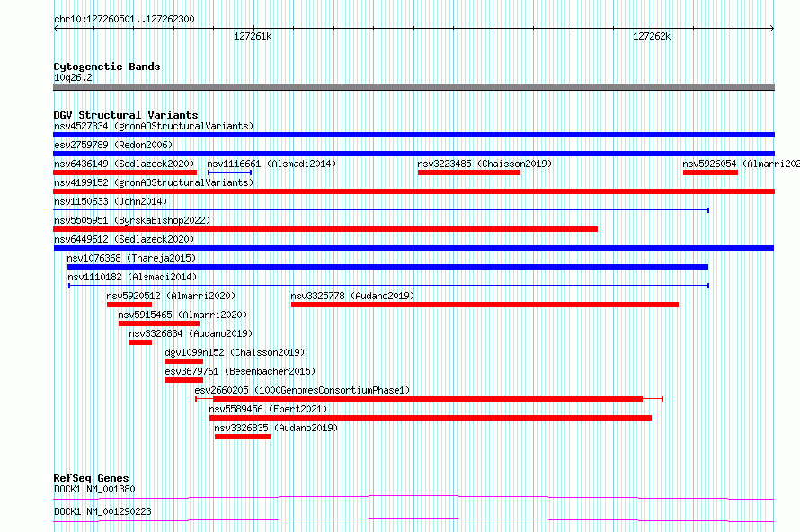Open nsv3223485 (Chaisson2019) variant label
Screen dimensions: 800x532
pyautogui.click(x=484, y=164)
